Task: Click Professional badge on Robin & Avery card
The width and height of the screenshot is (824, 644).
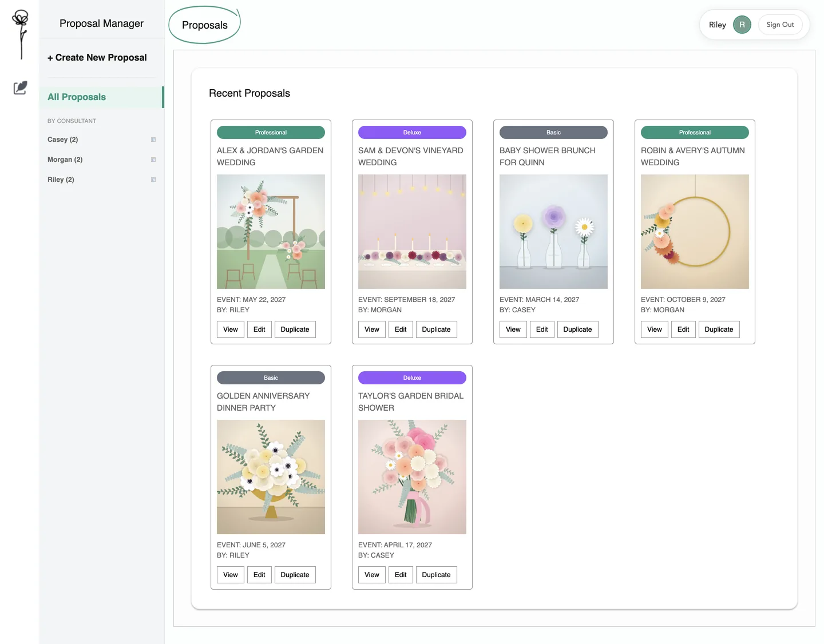Action: (695, 132)
